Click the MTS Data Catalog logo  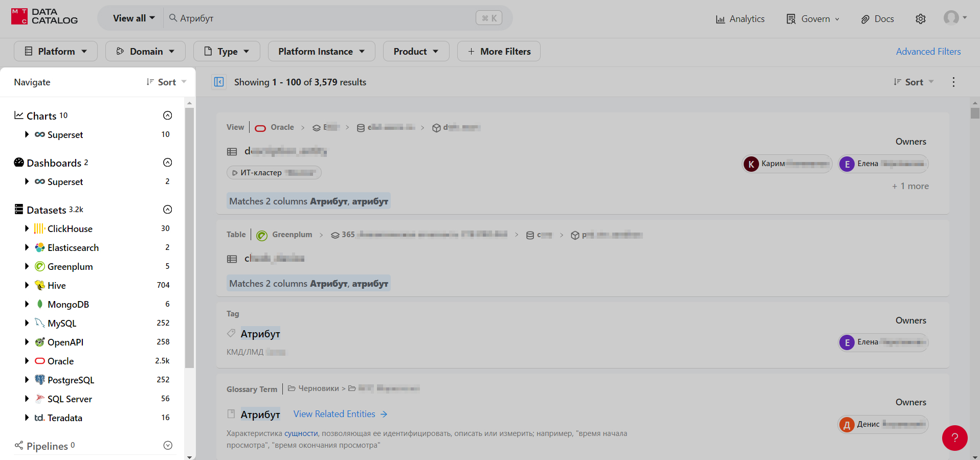(44, 16)
